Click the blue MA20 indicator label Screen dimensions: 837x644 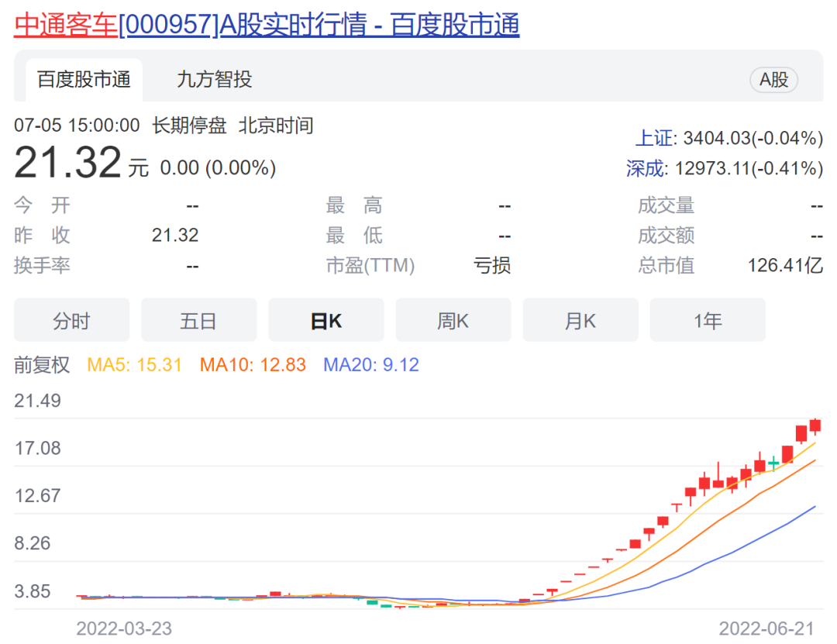[370, 365]
